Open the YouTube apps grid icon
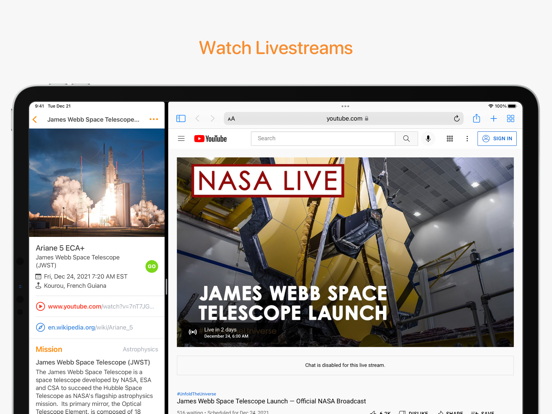552x414 pixels. [450, 139]
